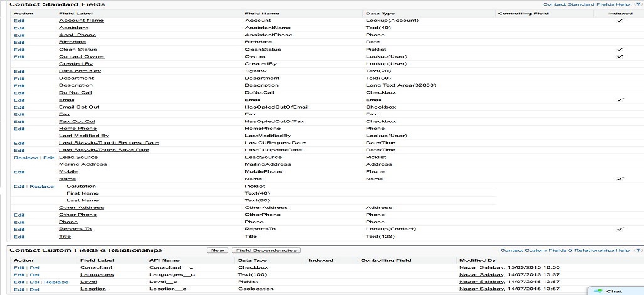
Task: Click the New custom field button
Action: [x=218, y=250]
